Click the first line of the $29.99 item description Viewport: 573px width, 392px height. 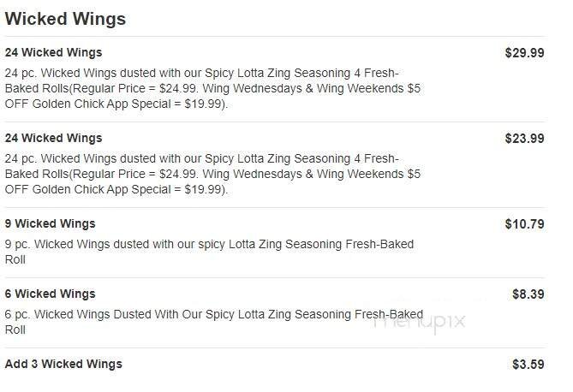[202, 73]
